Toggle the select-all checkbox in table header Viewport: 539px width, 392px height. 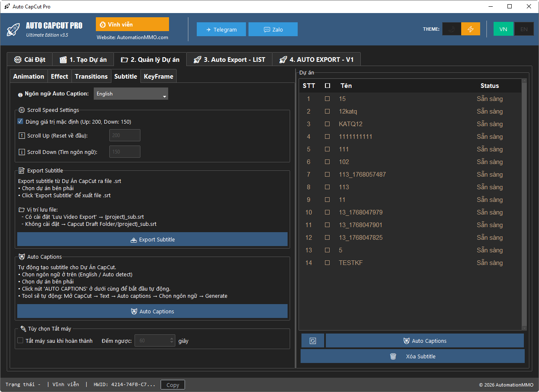(328, 86)
